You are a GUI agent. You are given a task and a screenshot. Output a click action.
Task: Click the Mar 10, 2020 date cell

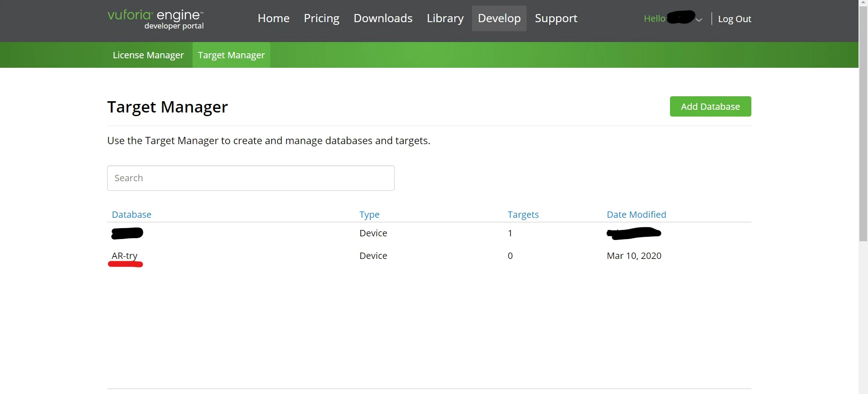pyautogui.click(x=634, y=256)
